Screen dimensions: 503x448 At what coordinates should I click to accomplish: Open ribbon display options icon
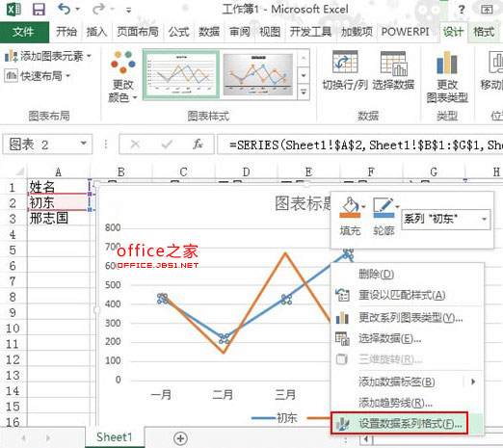pos(487,10)
